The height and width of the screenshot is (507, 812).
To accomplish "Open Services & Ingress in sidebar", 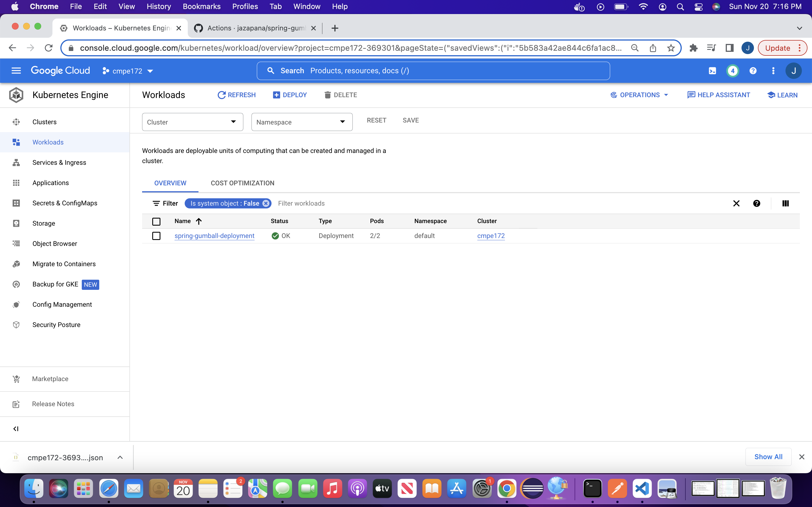I will 59,163.
